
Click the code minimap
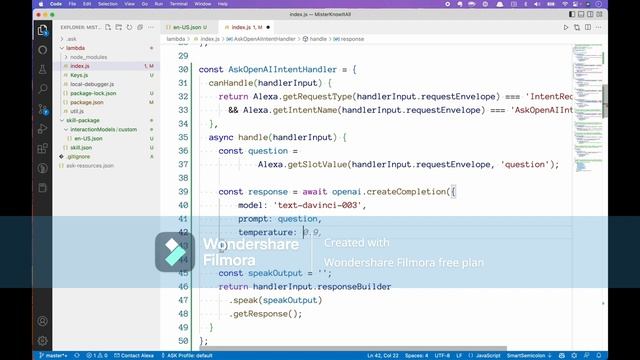click(x=587, y=107)
